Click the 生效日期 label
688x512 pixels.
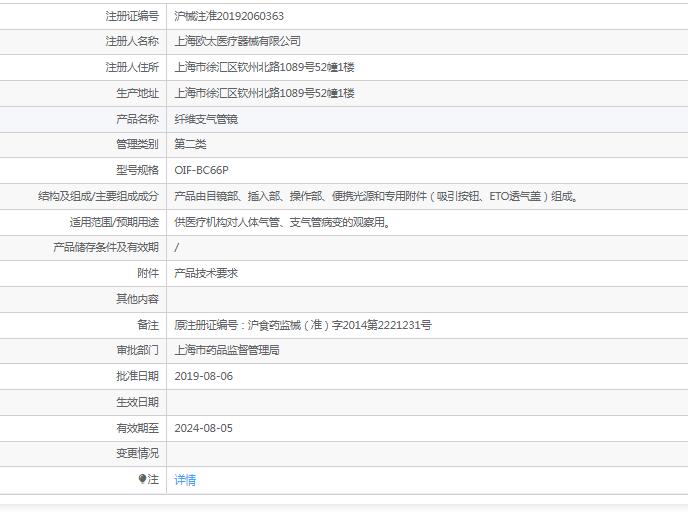[137, 402]
